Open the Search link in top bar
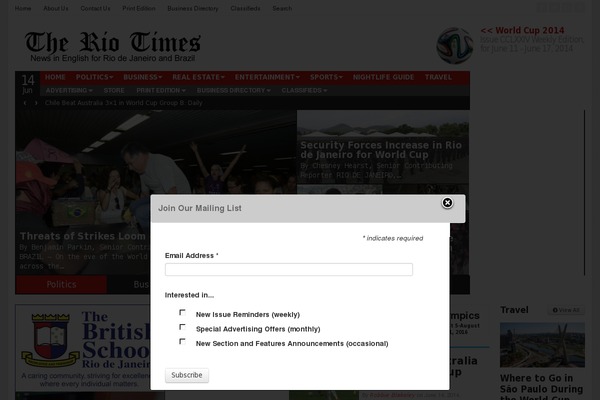 282,8
